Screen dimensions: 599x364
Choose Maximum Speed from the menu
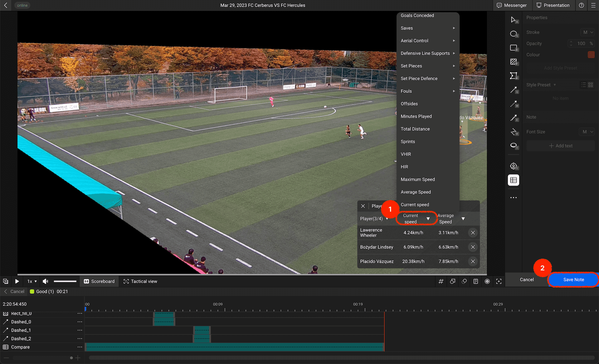[x=418, y=179]
